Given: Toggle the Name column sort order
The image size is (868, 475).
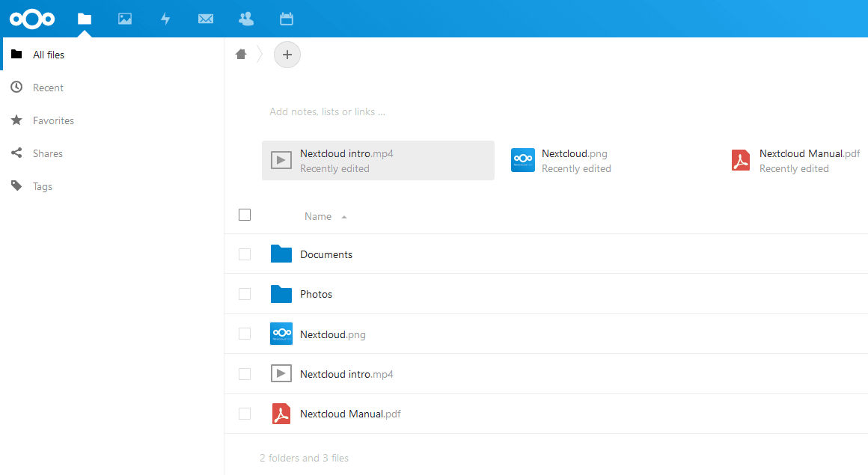Looking at the screenshot, I should click(317, 216).
